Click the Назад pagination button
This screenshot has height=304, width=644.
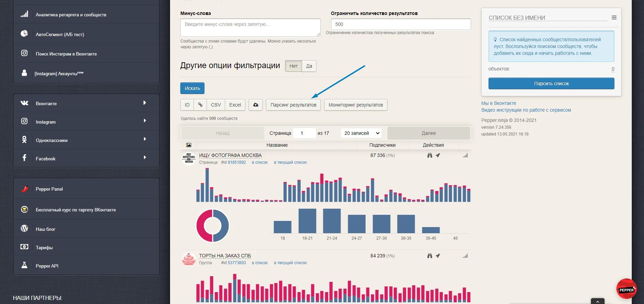coord(222,133)
